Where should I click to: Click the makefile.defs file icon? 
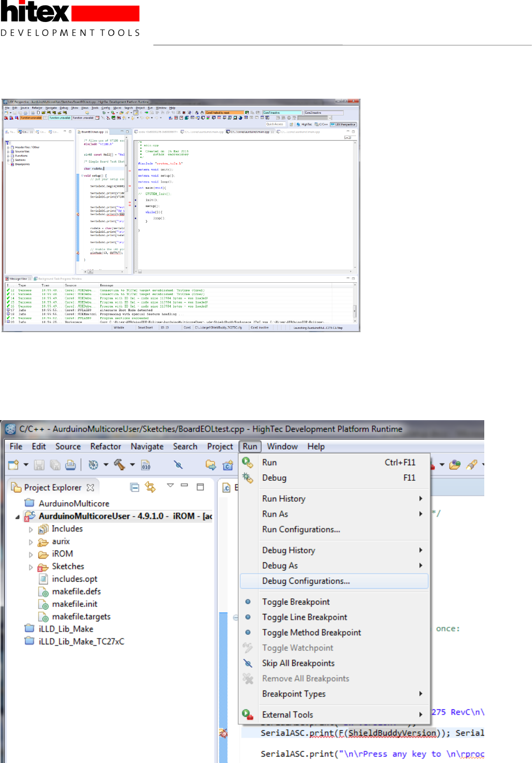43,591
